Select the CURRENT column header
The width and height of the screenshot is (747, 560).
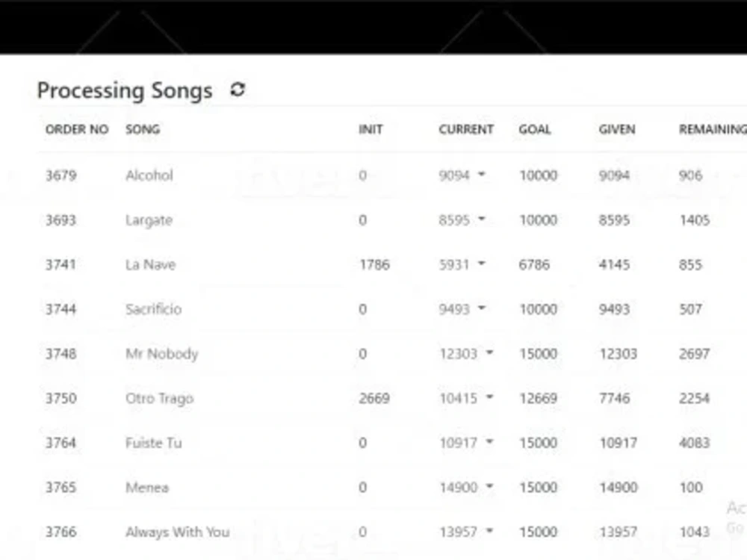coord(466,129)
